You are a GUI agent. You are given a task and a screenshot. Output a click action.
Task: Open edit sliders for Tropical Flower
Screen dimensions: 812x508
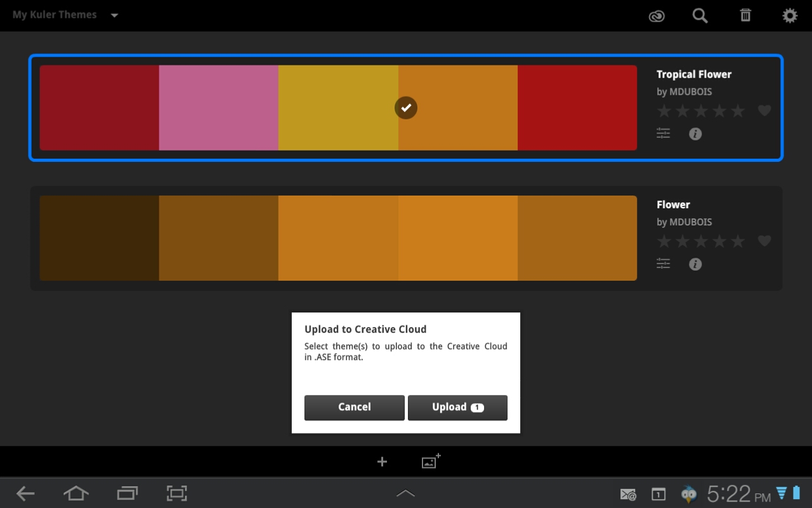[664, 133]
